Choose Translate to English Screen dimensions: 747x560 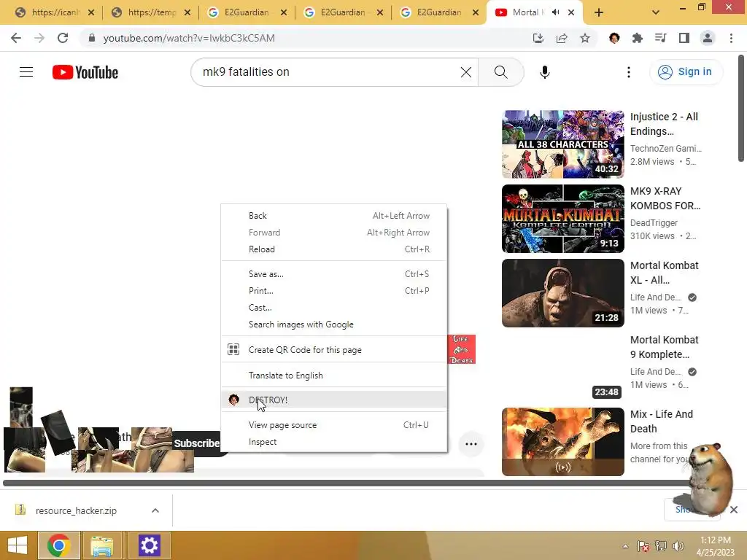(334, 376)
